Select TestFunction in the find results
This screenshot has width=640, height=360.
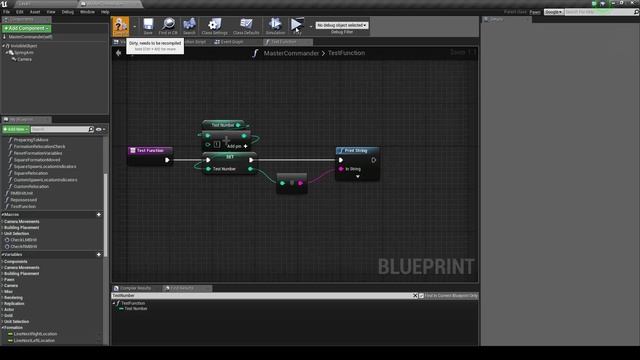click(x=133, y=303)
